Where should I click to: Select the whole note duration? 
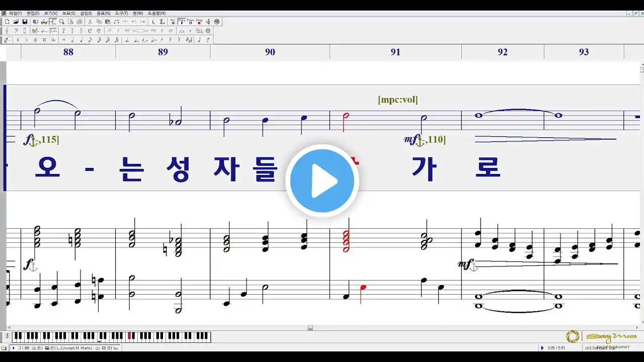64,40
